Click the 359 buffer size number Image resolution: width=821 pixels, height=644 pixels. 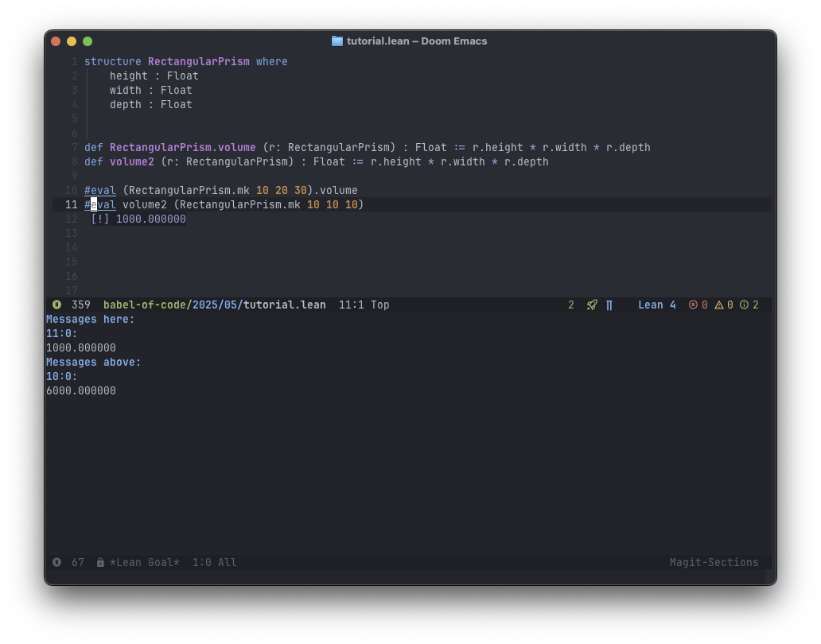[80, 305]
